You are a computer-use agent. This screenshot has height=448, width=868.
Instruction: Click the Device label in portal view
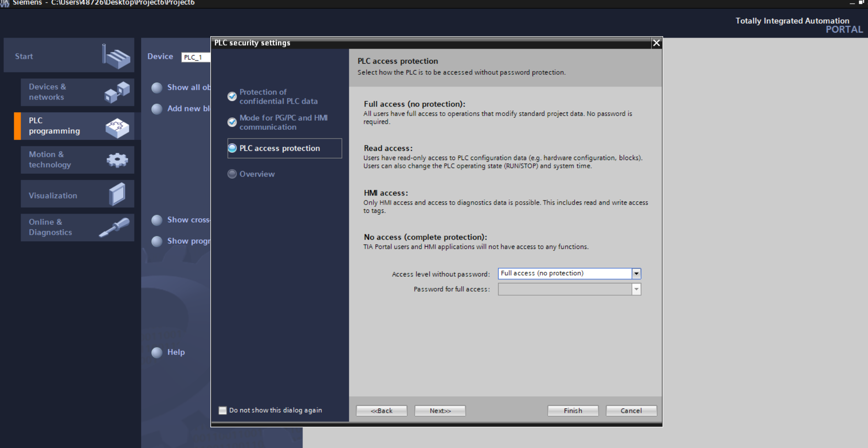click(160, 56)
